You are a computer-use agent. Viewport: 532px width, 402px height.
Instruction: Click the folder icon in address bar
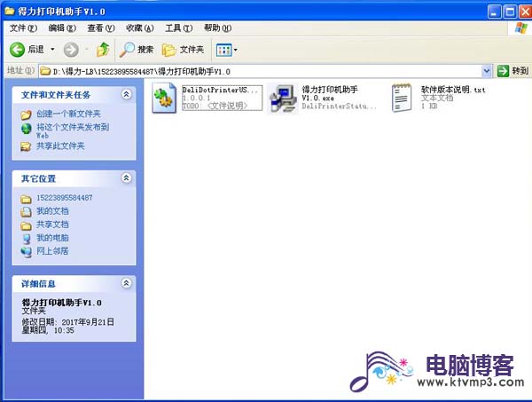pyautogui.click(x=45, y=71)
